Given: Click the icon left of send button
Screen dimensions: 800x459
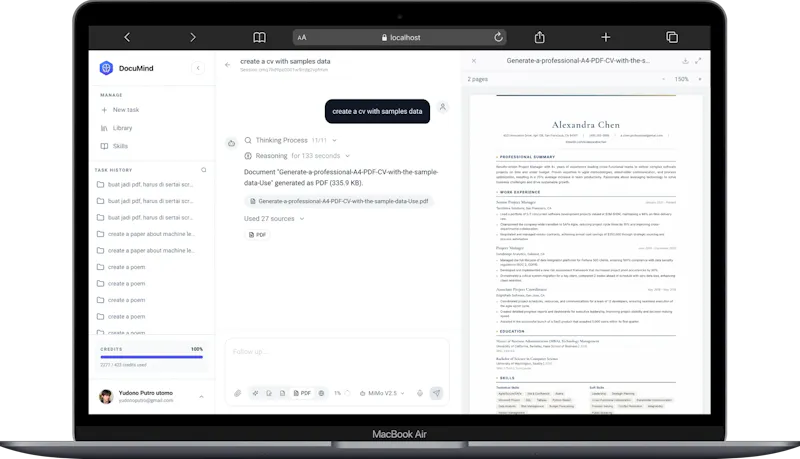Looking at the screenshot, I should pyautogui.click(x=420, y=393).
